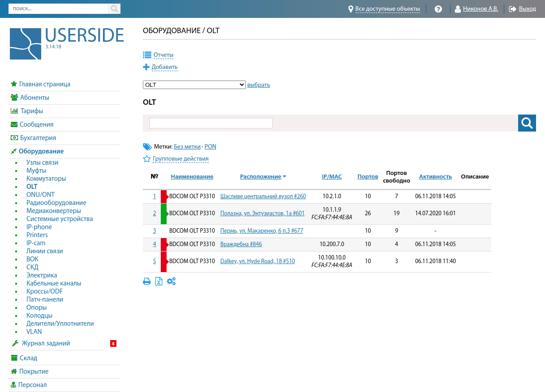545x392 pixels.
Task: Open the Полазна, ул. Энтузиастов location link
Action: click(262, 213)
